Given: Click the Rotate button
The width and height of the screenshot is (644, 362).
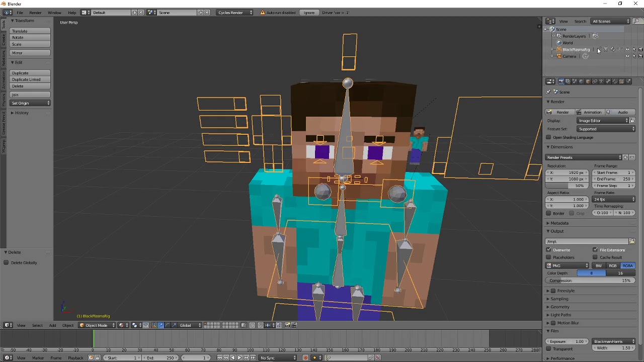Looking at the screenshot, I should (x=31, y=38).
